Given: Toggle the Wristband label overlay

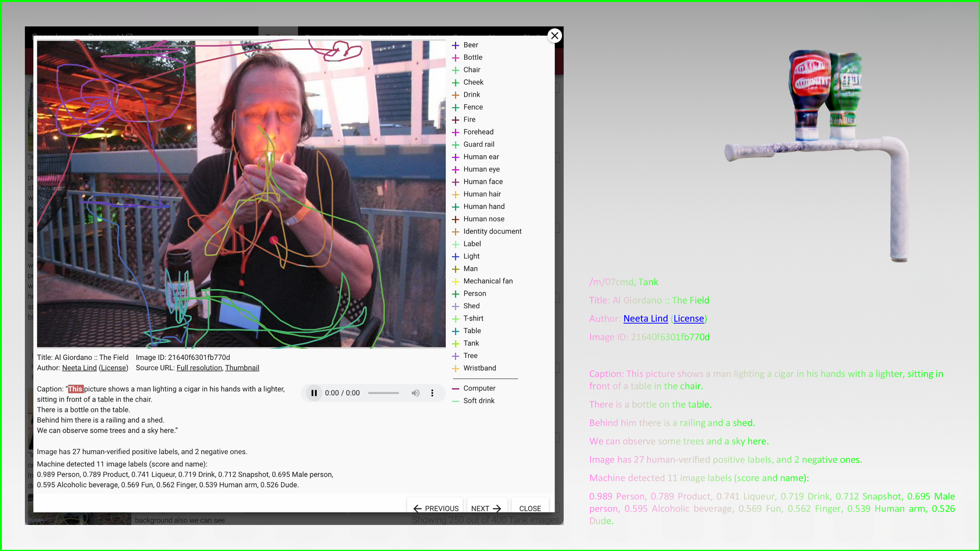Looking at the screenshot, I should coord(479,368).
